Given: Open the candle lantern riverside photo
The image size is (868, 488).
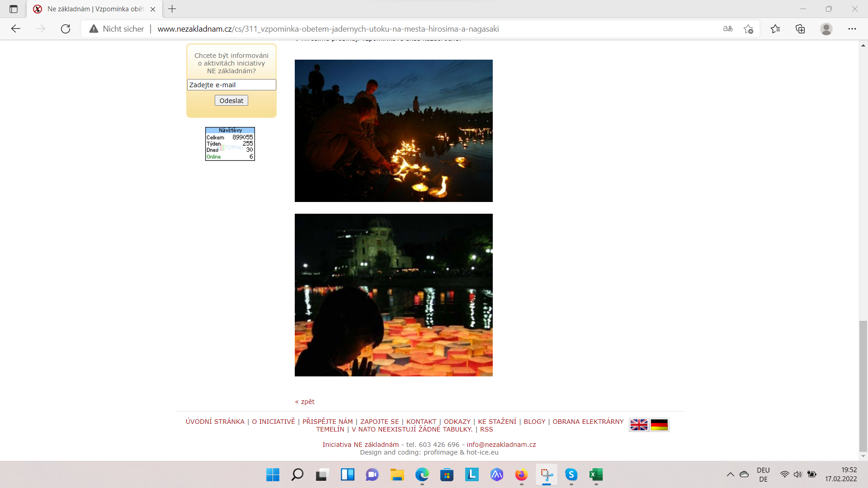Looking at the screenshot, I should point(393,131).
